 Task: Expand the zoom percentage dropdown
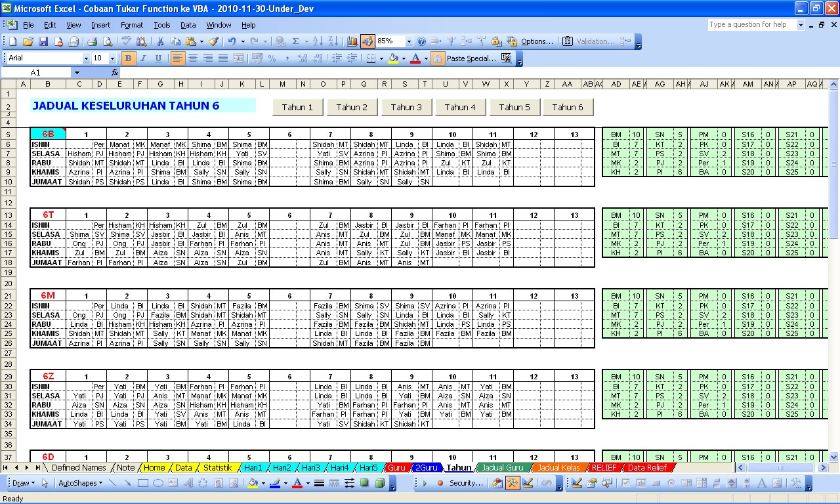click(409, 41)
